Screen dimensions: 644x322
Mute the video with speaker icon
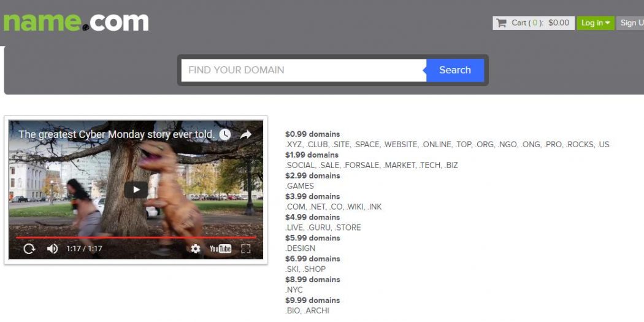pos(52,248)
